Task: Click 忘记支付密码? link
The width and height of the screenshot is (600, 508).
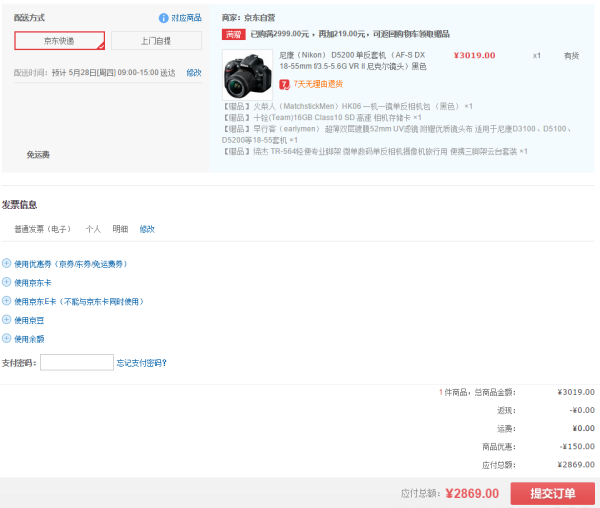Action: click(x=142, y=363)
